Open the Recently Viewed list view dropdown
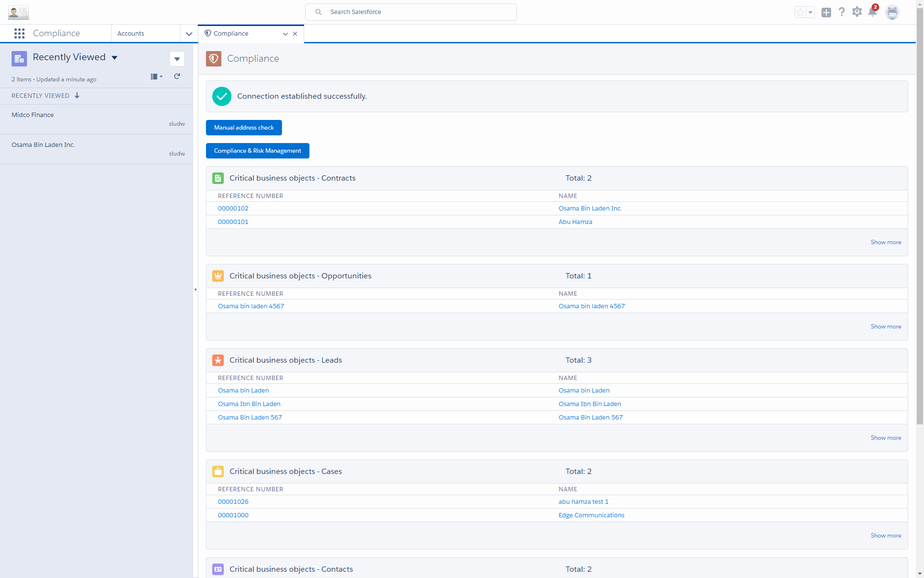 click(x=115, y=57)
